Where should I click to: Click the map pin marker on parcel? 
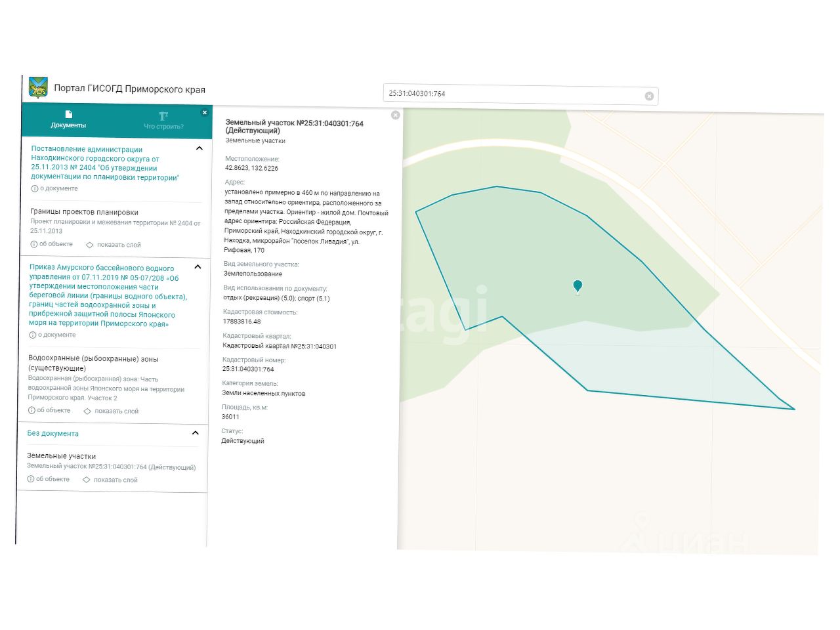click(577, 287)
